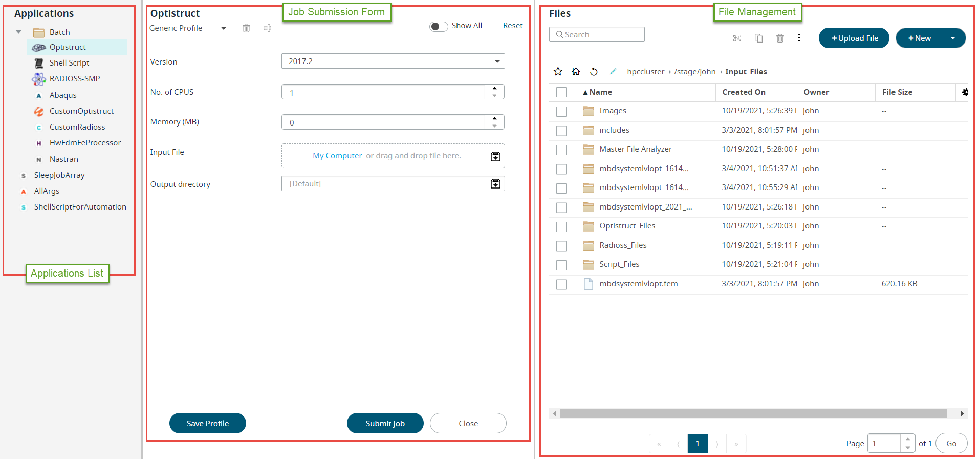Click the Input File browse icon
Viewport: 980px width, 459px height.
tap(495, 156)
